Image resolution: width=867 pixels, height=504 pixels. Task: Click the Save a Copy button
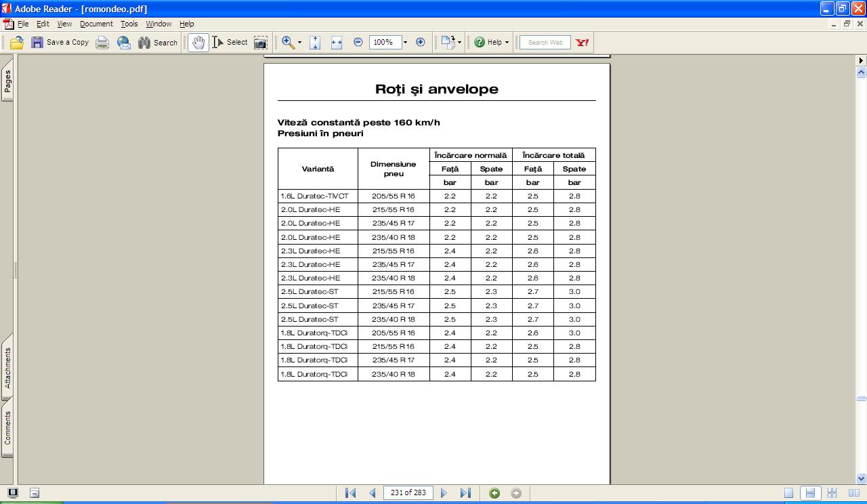60,42
